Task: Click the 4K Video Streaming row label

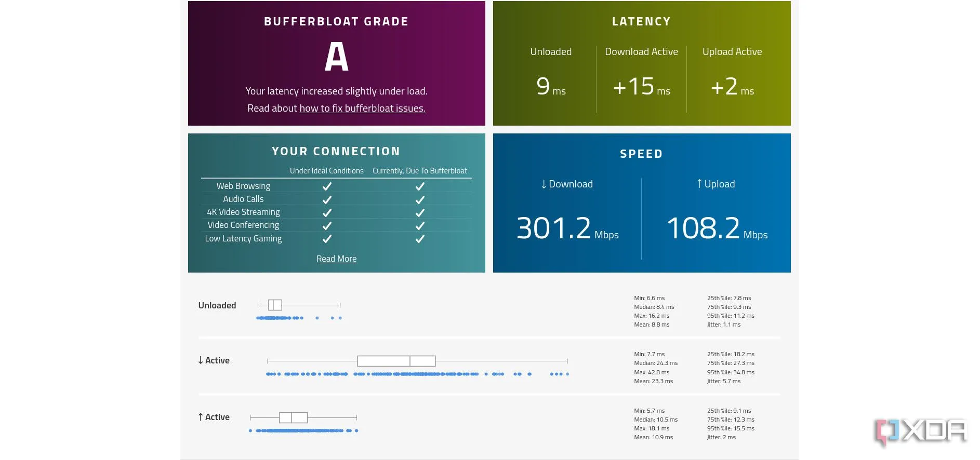Action: (243, 212)
